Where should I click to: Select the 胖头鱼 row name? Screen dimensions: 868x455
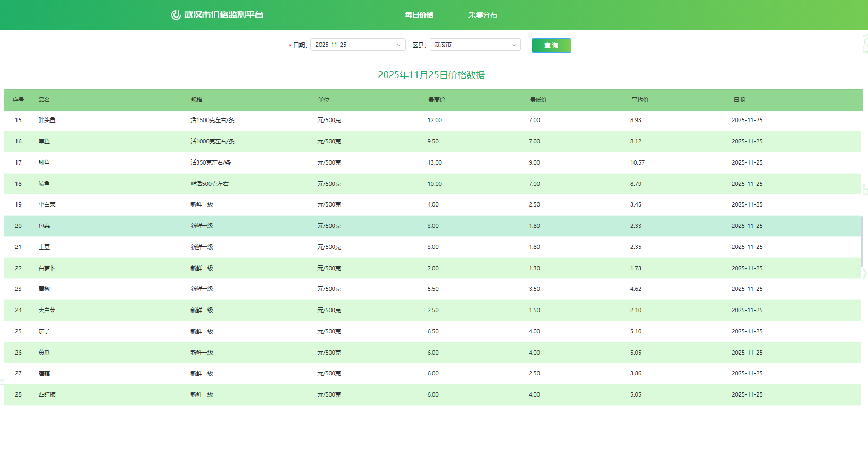(x=47, y=121)
